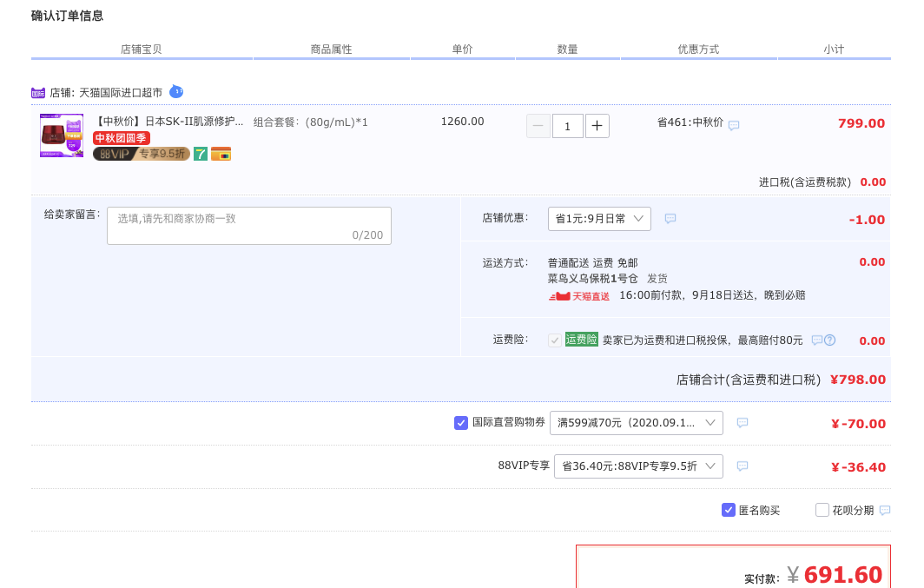Increase quantity with the plus button

pyautogui.click(x=597, y=125)
